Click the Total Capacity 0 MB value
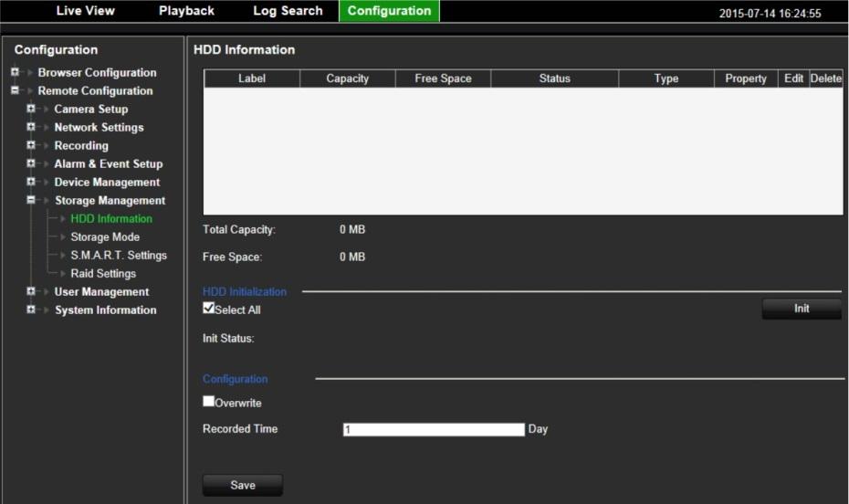The width and height of the screenshot is (849, 504). [x=352, y=229]
